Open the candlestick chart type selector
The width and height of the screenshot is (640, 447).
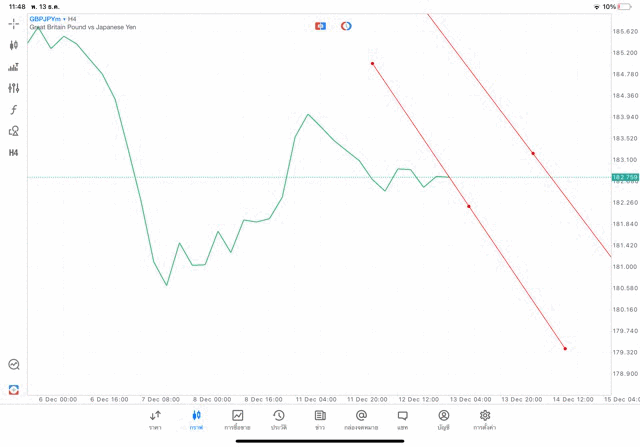(14, 45)
